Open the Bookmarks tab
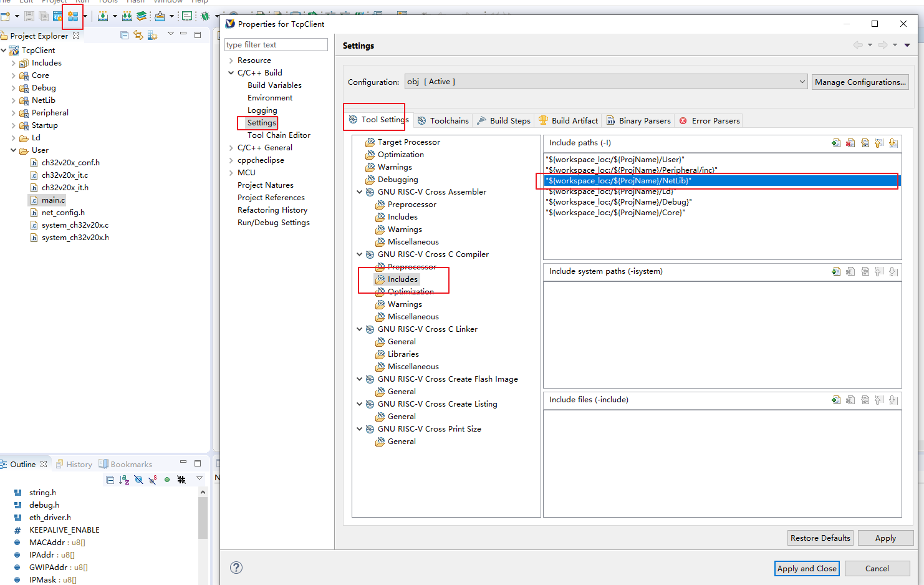This screenshot has width=924, height=585. point(125,465)
